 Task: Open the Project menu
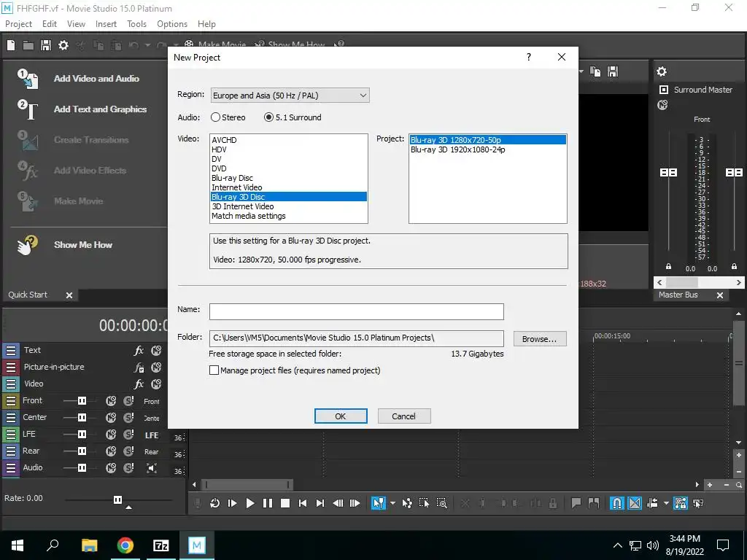pos(18,24)
